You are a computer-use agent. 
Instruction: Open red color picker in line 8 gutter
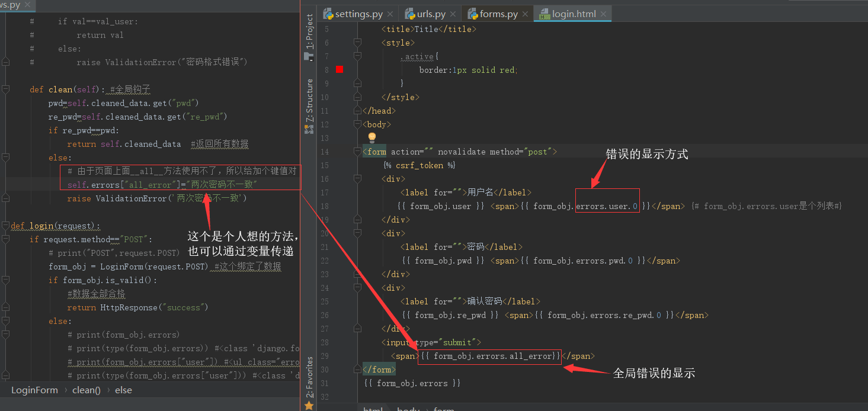(x=339, y=70)
